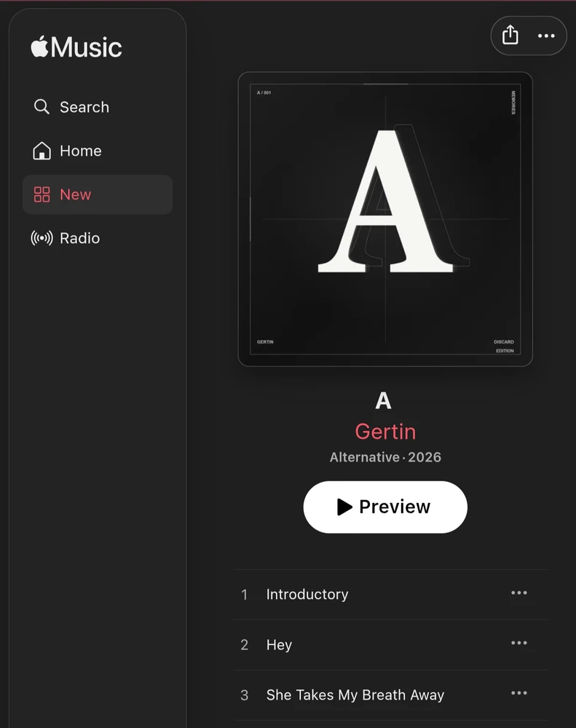The image size is (576, 728).
Task: Select track 1 Introductory
Action: tap(390, 594)
